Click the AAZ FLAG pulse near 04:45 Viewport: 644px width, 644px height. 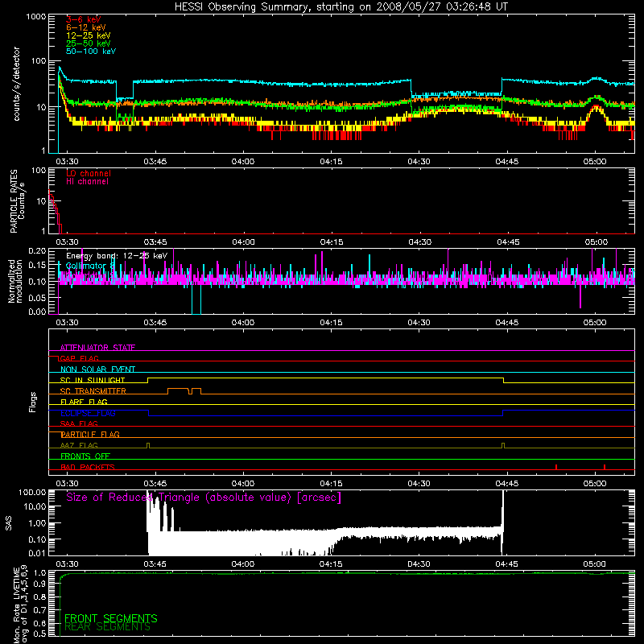503,446
